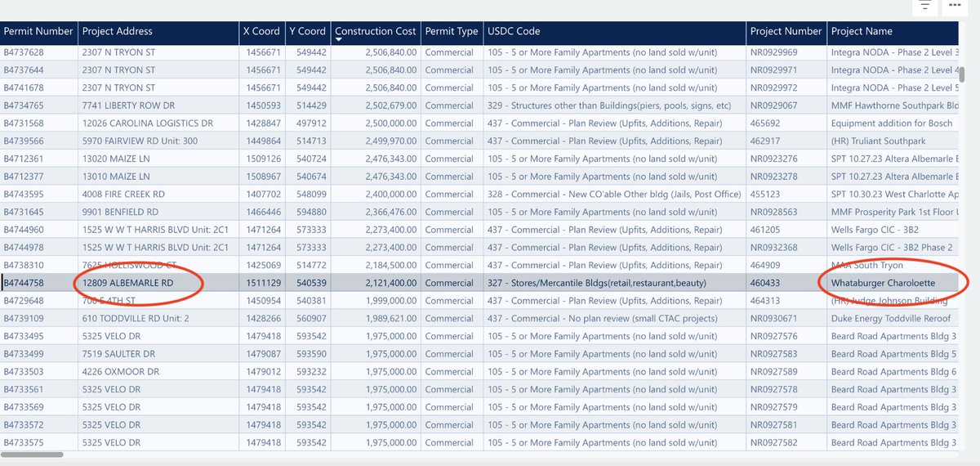Select project number 465692

coord(765,123)
